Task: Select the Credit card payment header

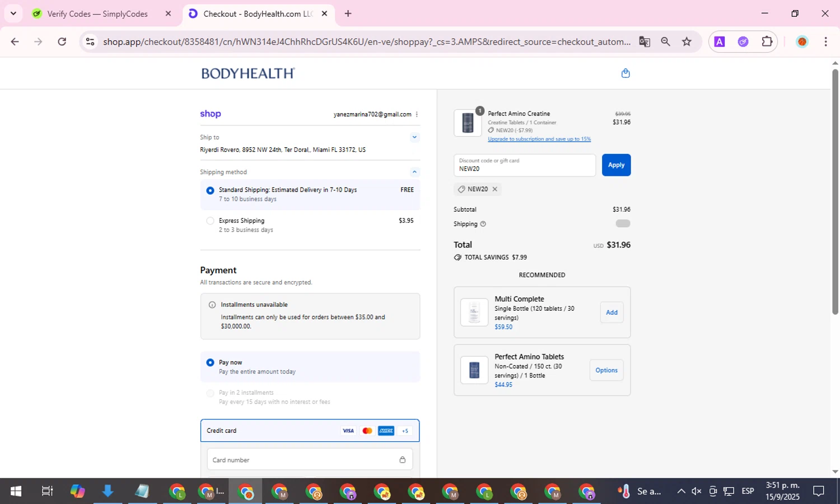Action: click(x=310, y=431)
